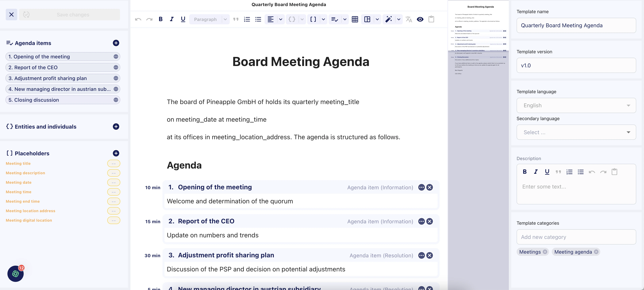644x290 pixels.
Task: Click the Meeting time placeholder
Action: pos(19,192)
